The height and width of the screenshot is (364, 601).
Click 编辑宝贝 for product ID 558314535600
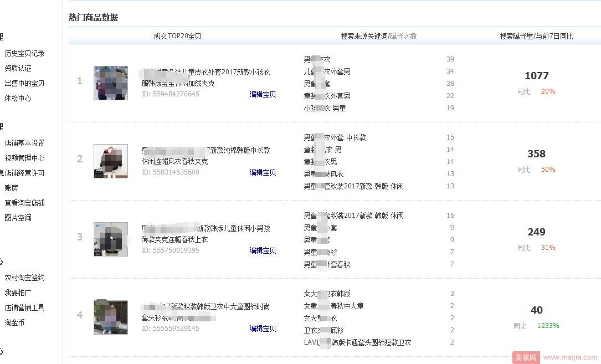(263, 172)
